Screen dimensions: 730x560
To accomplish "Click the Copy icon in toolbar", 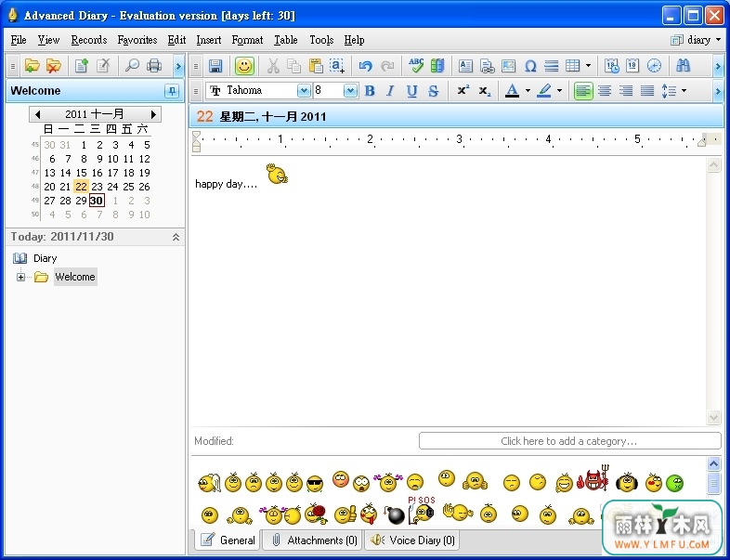I will tap(293, 66).
